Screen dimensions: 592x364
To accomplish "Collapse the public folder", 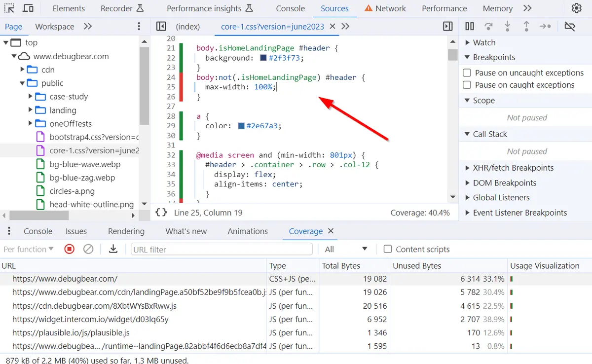I will tap(22, 83).
